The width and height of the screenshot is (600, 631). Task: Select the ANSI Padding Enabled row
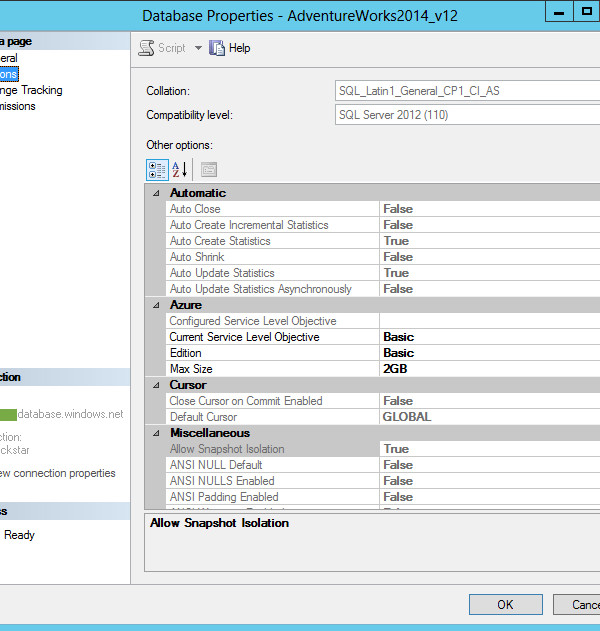(x=383, y=497)
